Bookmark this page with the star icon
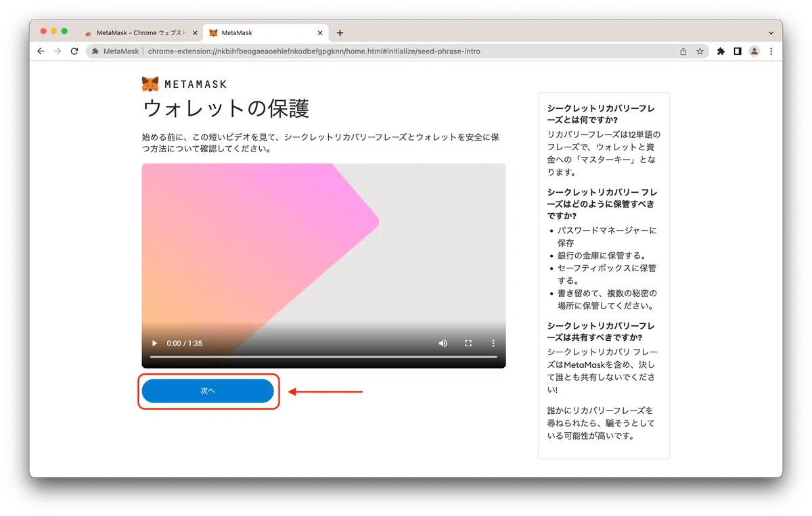Screen dimensions: 812x516 (700, 51)
